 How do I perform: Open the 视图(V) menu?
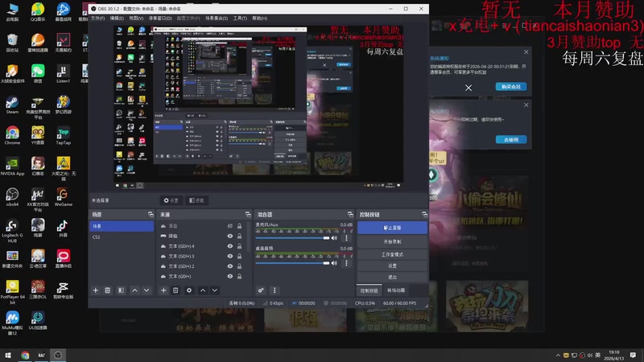pyautogui.click(x=136, y=18)
